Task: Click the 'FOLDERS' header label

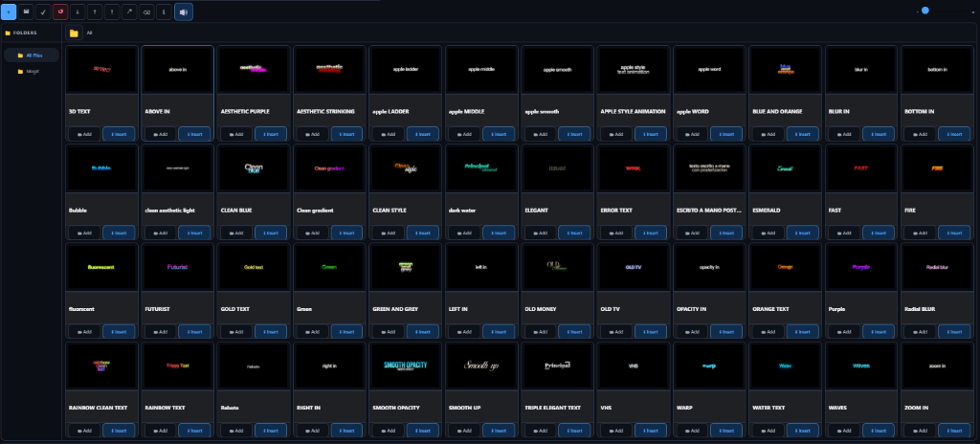Action: pos(25,33)
